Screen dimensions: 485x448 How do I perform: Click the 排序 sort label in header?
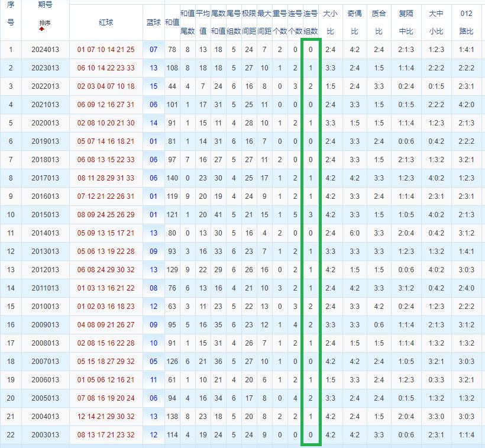coord(44,22)
